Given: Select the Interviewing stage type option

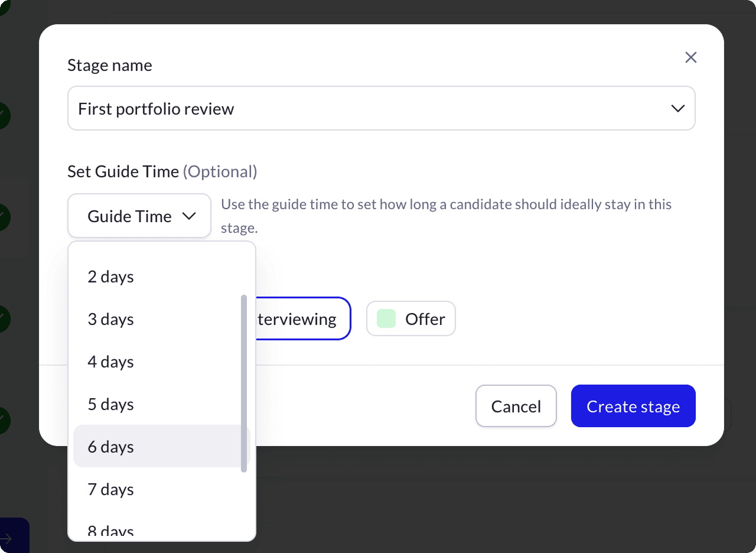Looking at the screenshot, I should click(303, 319).
